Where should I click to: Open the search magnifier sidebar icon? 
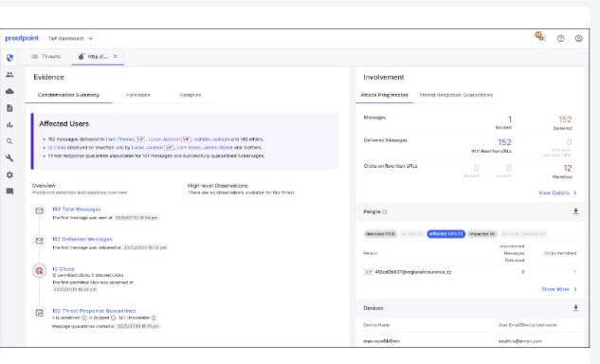tap(9, 141)
